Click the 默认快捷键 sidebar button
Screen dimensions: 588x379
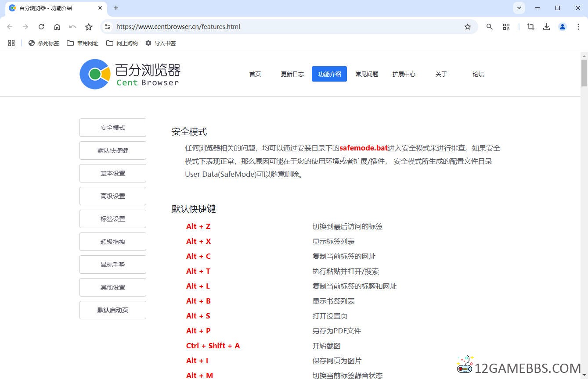(x=113, y=150)
